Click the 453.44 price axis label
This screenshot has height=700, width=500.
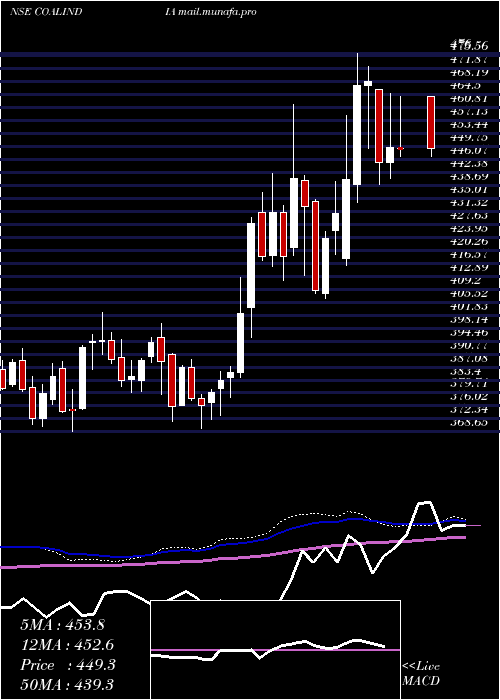click(x=469, y=126)
